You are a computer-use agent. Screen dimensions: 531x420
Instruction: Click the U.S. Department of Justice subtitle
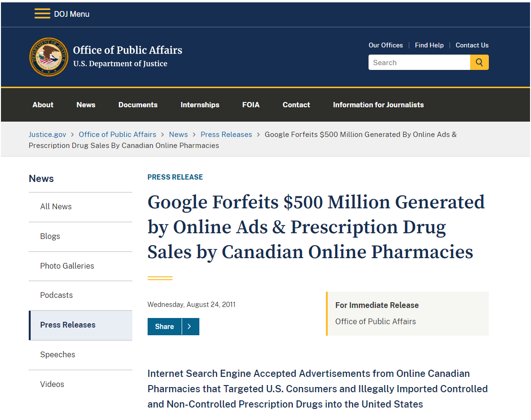click(x=120, y=64)
